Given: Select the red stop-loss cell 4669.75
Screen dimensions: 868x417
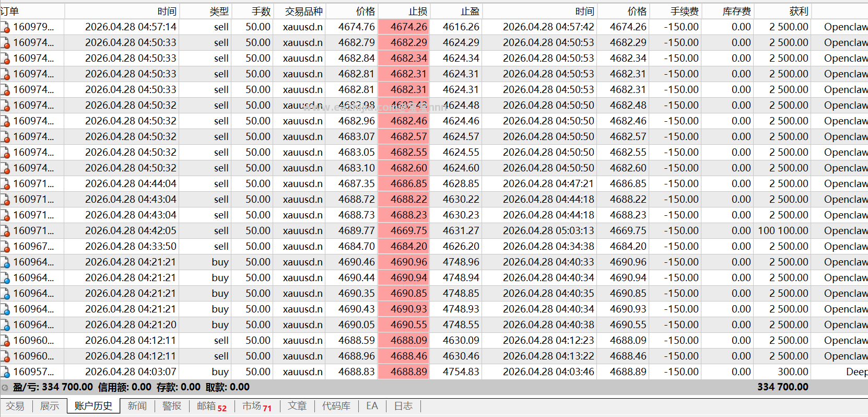Looking at the screenshot, I should pyautogui.click(x=404, y=230).
